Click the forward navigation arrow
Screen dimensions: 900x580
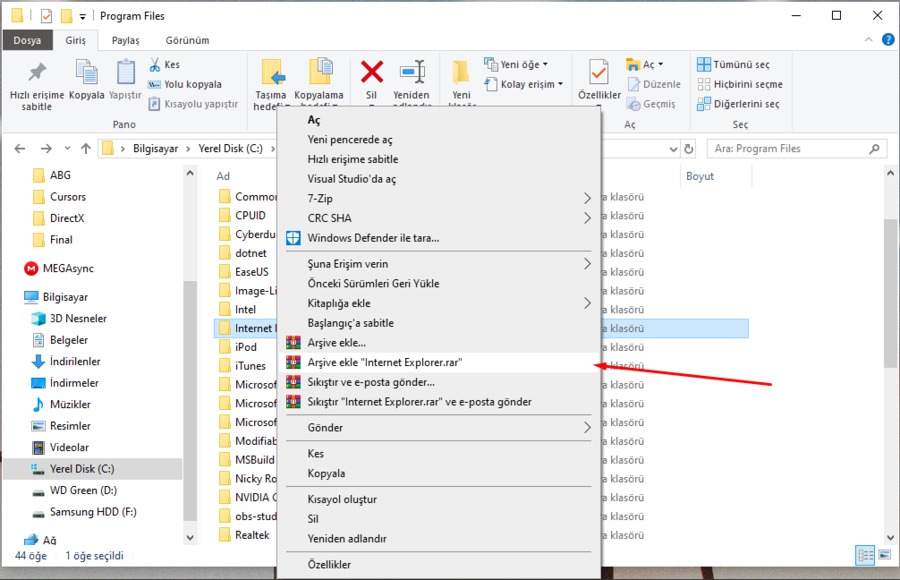point(46,149)
